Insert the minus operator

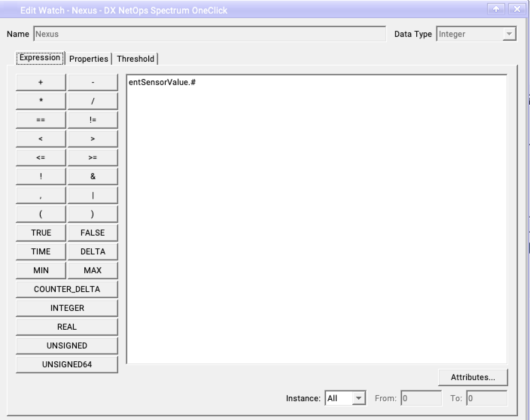pos(93,82)
